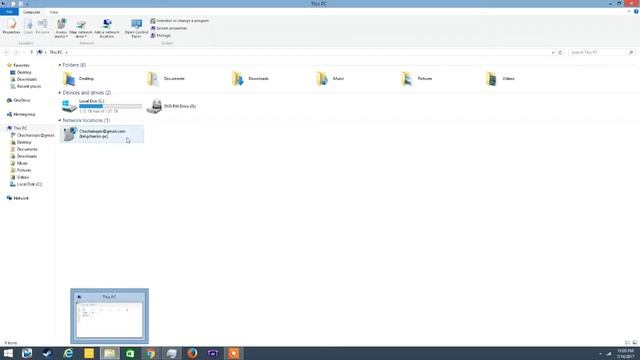
Task: Switch to large icons view in status bar
Action: 635,342
